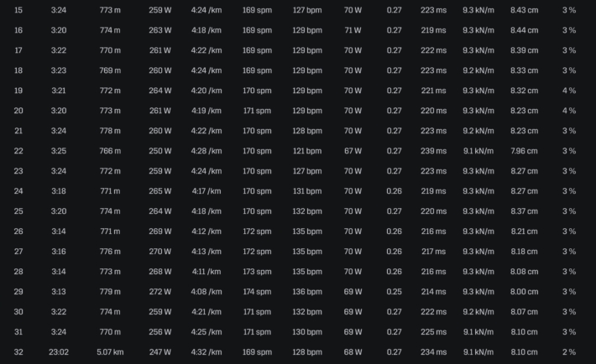Click the 2 % value in lap 32
The image size is (596, 364).
[569, 352]
